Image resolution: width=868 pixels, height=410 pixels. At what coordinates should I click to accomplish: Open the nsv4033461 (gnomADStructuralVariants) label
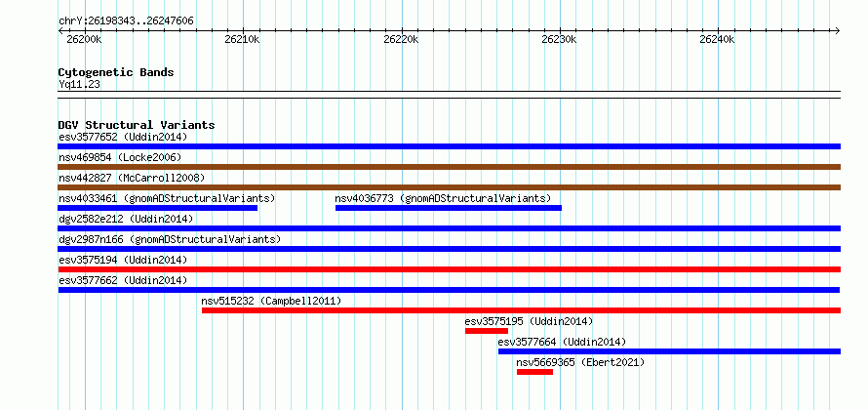tap(167, 198)
